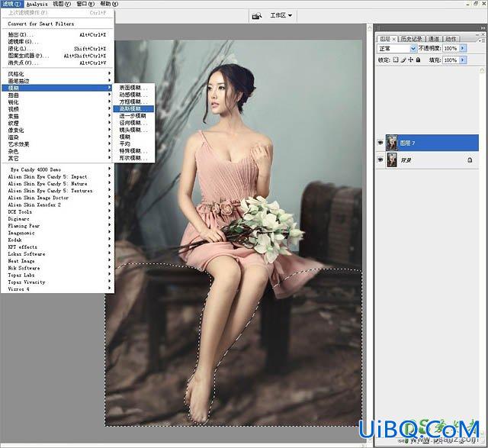Click the lock icon on 背景 layer
Screen dimensions: 488x448
[470, 160]
